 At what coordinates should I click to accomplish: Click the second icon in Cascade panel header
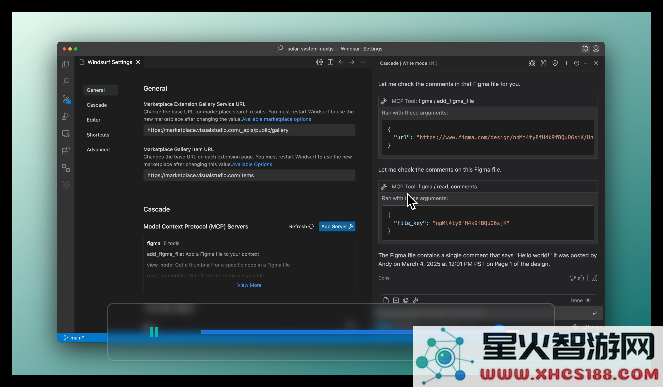(544, 63)
